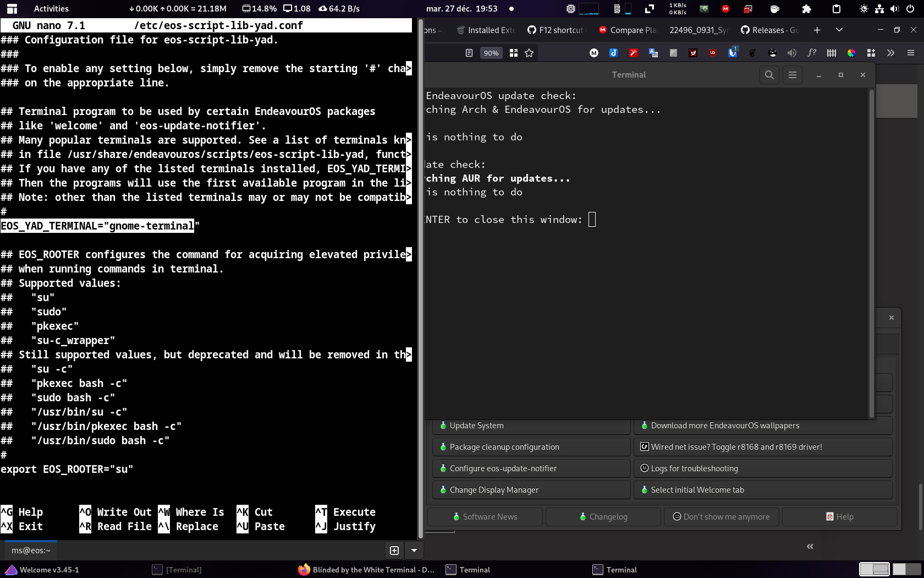Click the EOS_YAD_TERMINAL line in nano
This screenshot has width=924, height=578.
(x=100, y=226)
